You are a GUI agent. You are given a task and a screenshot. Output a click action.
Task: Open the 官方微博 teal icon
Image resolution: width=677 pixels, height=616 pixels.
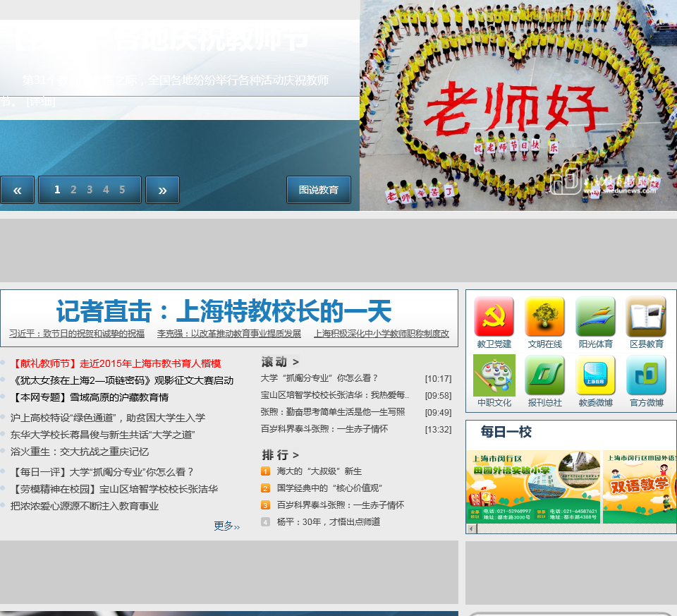click(x=646, y=375)
